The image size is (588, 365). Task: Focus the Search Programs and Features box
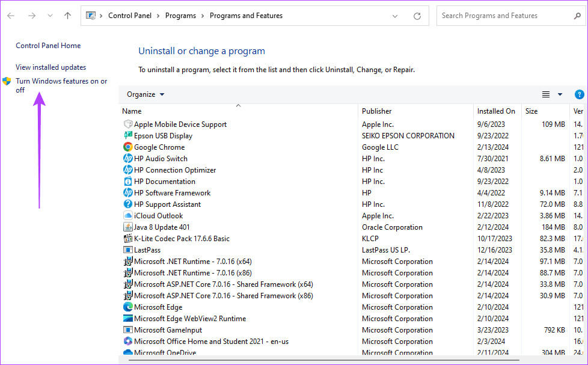click(x=510, y=16)
